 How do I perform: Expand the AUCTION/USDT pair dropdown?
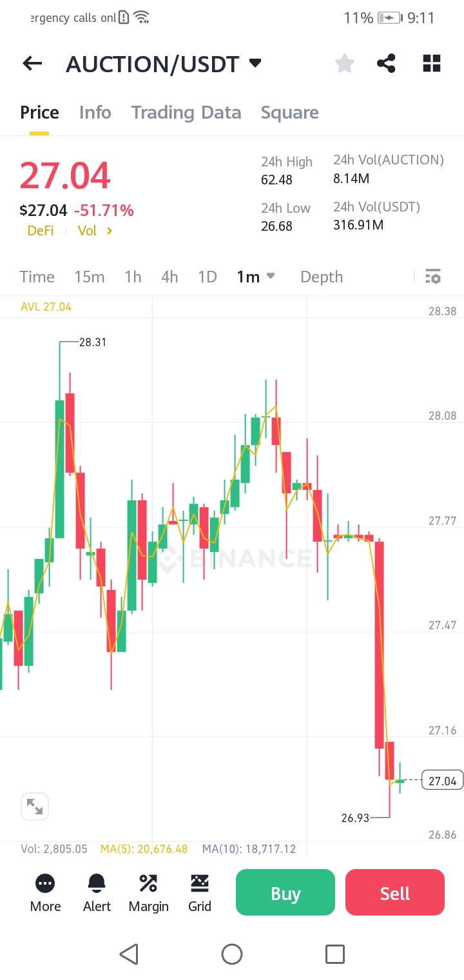click(255, 63)
